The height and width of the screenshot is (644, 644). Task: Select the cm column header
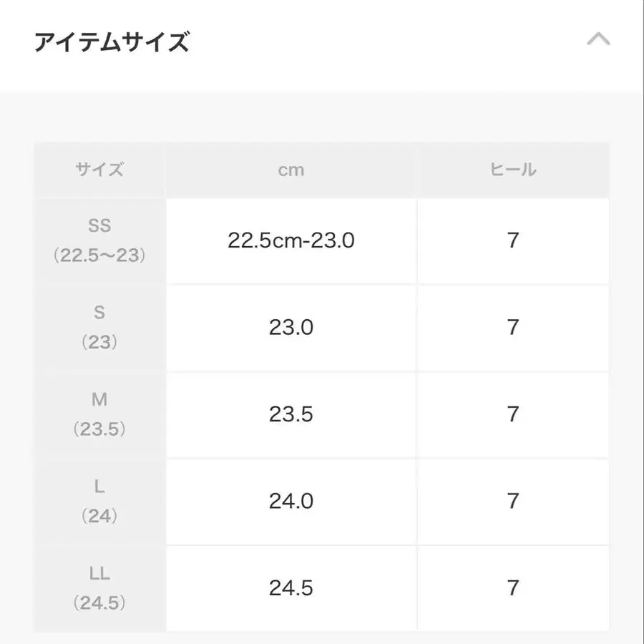pyautogui.click(x=291, y=170)
